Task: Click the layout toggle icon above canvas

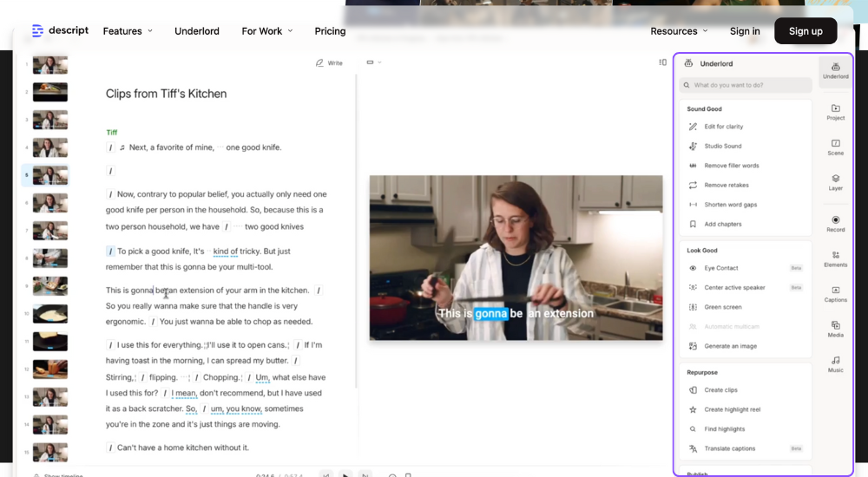Action: pyautogui.click(x=662, y=62)
